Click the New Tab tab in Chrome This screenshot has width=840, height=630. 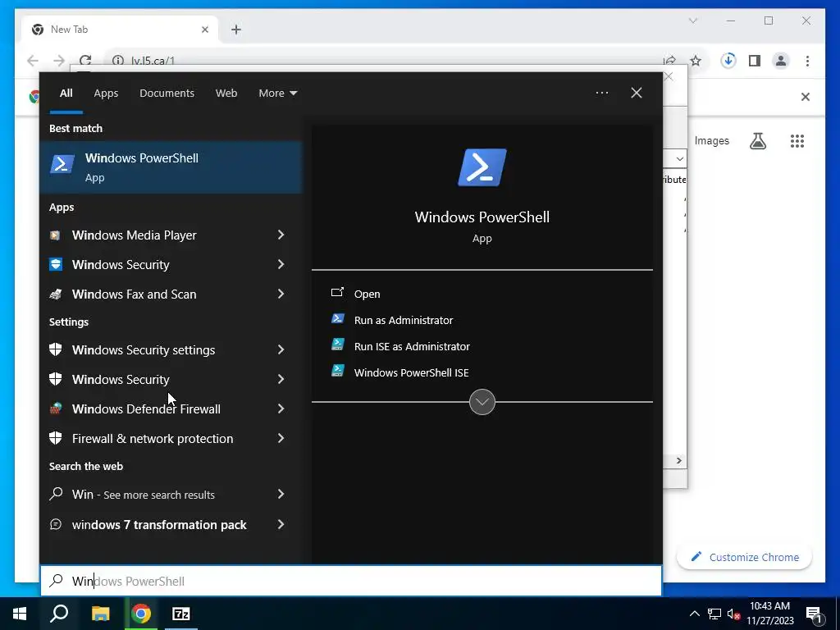(x=121, y=30)
